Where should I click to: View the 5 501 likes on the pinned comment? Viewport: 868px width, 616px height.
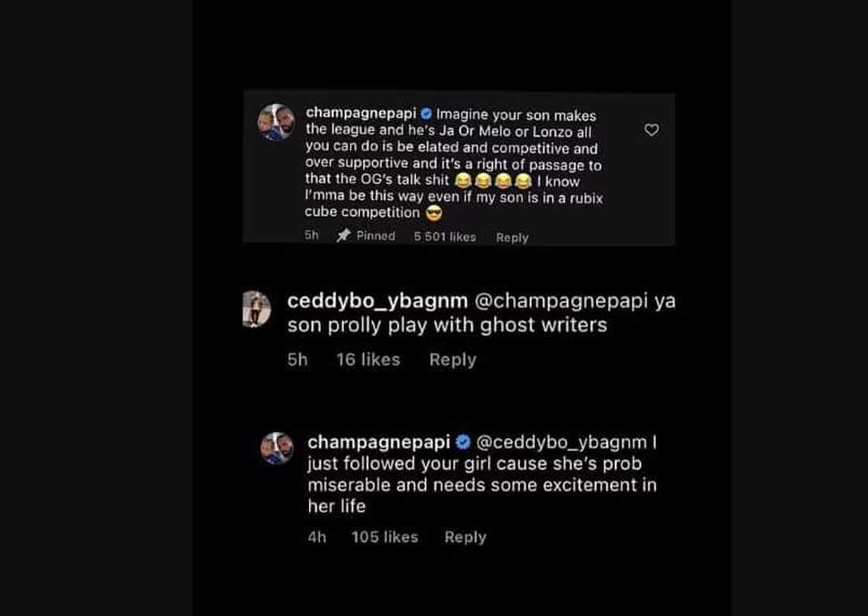444,236
